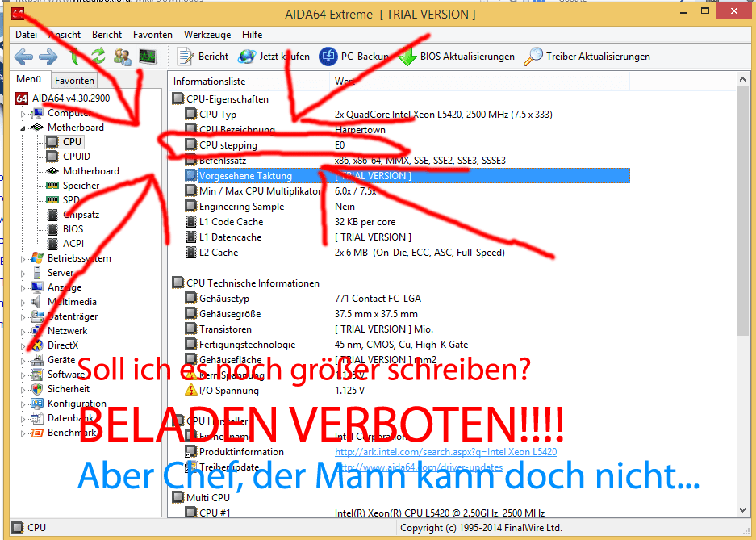The image size is (756, 540).
Task: Click the Datenträger drive icon
Action: [36, 316]
